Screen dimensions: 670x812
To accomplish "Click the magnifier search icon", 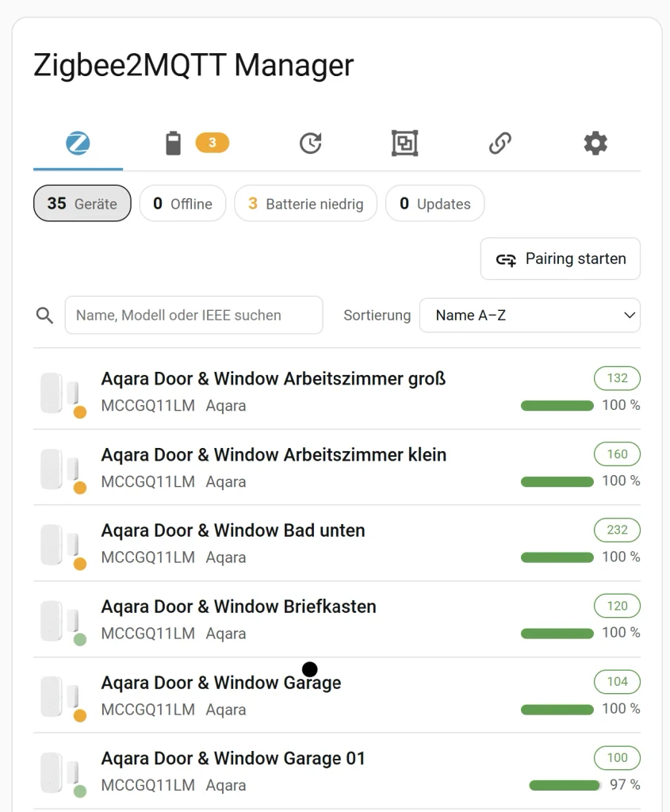I will point(44,316).
